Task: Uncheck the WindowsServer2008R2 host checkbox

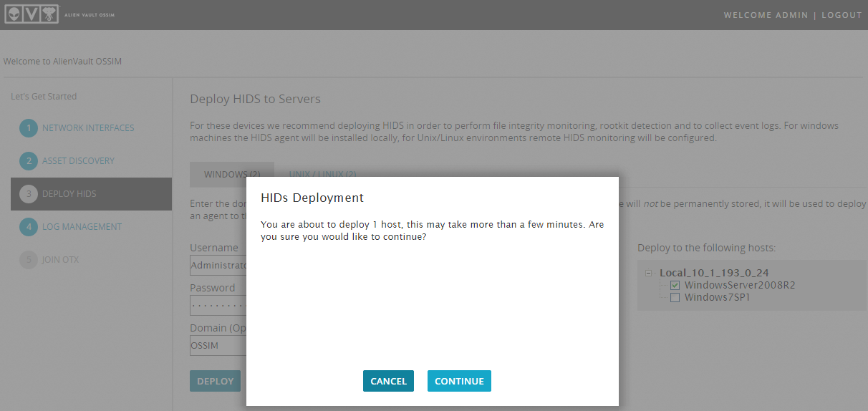Action: click(x=675, y=285)
